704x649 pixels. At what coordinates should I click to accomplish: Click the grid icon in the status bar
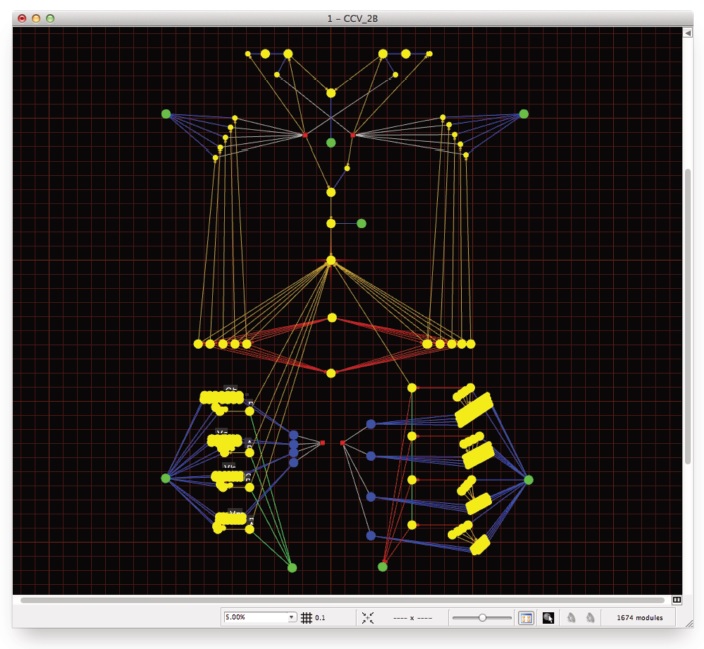click(308, 618)
